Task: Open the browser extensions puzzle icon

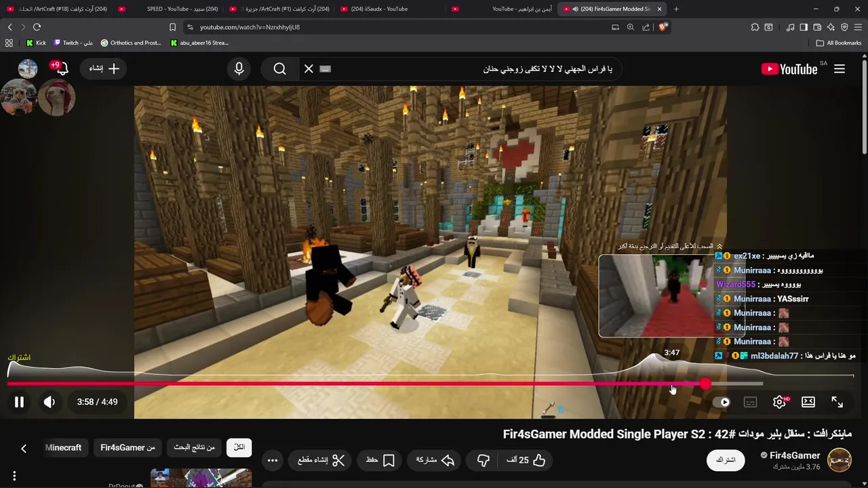Action: coord(755,27)
